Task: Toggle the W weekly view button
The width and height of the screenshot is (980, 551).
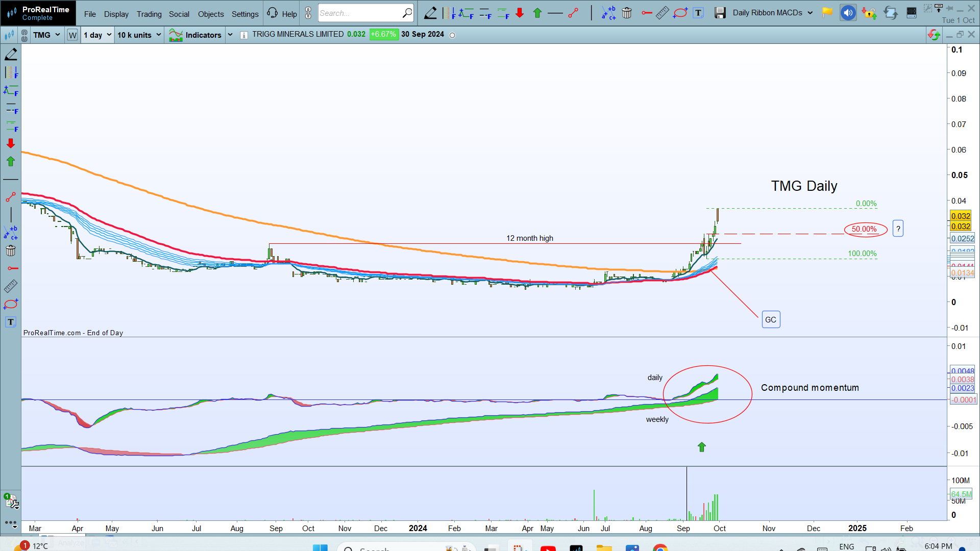Action: click(72, 35)
